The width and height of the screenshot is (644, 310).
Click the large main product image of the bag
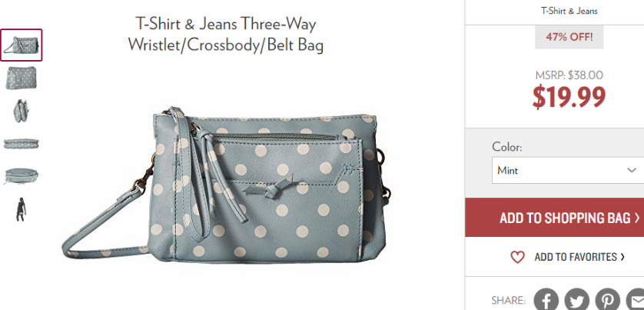[x=226, y=183]
